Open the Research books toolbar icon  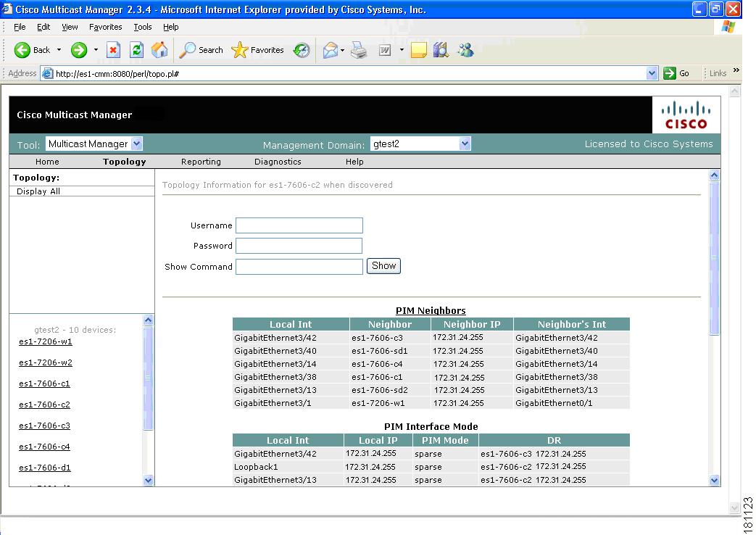[441, 50]
